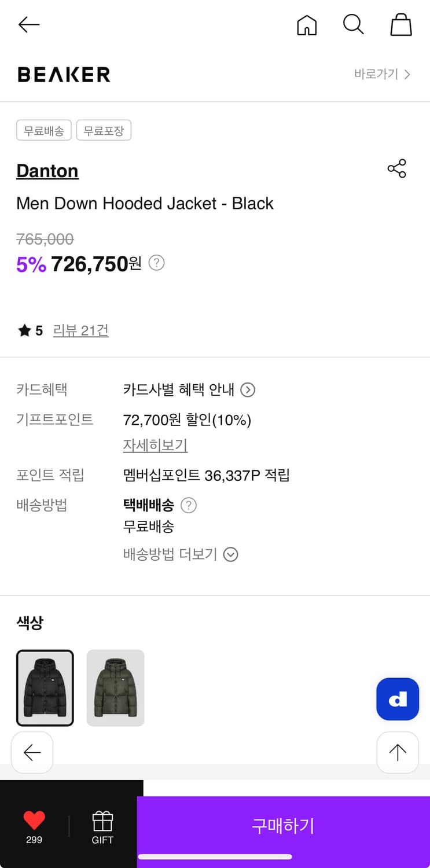This screenshot has width=430, height=868.
Task: Go to BEAKER shop via 바로가기
Action: point(382,74)
